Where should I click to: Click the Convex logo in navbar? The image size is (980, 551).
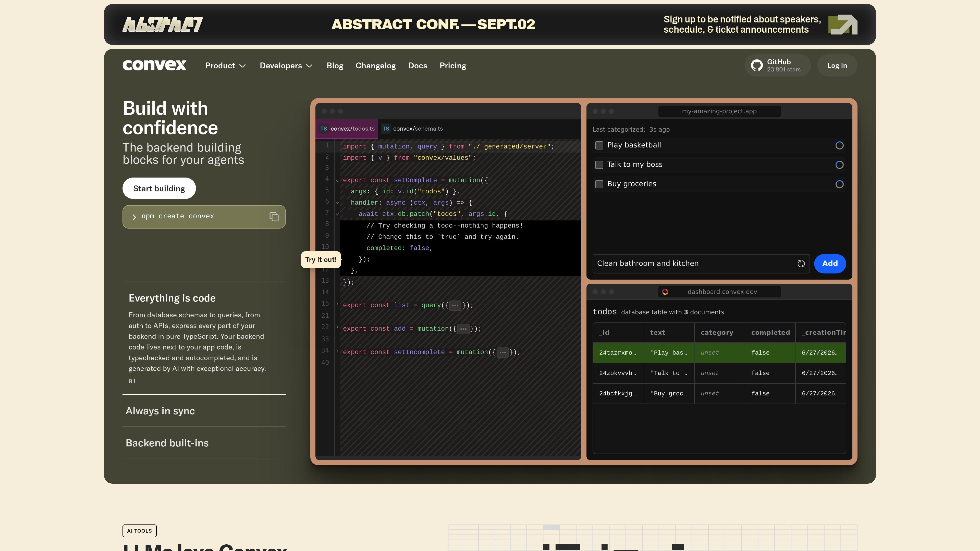(x=154, y=65)
